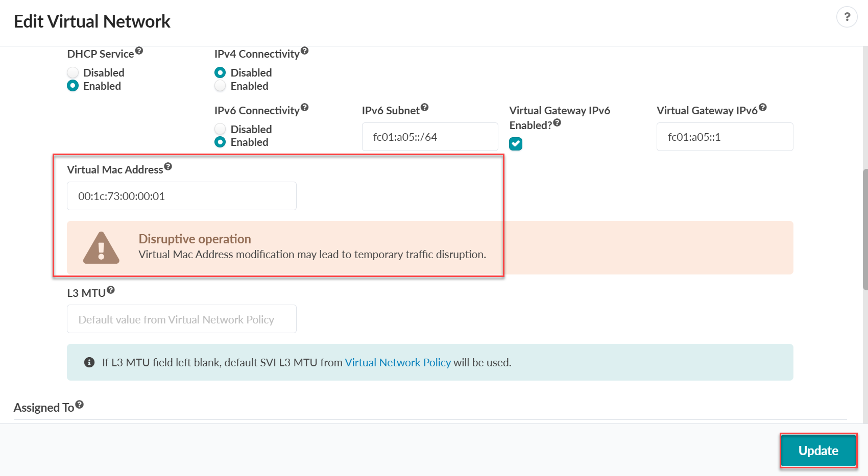Image resolution: width=868 pixels, height=476 pixels.
Task: Click the vertical scrollbar on the right
Action: [864, 230]
